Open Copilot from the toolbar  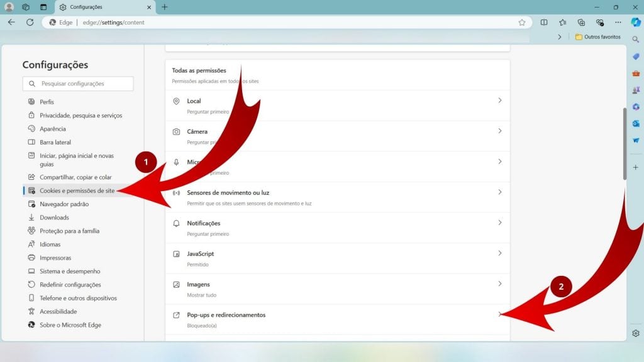[x=635, y=23]
